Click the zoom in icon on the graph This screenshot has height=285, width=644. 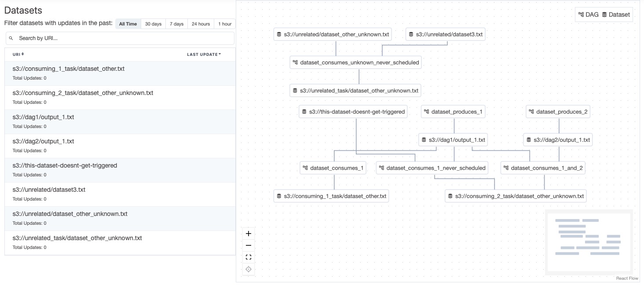249,233
